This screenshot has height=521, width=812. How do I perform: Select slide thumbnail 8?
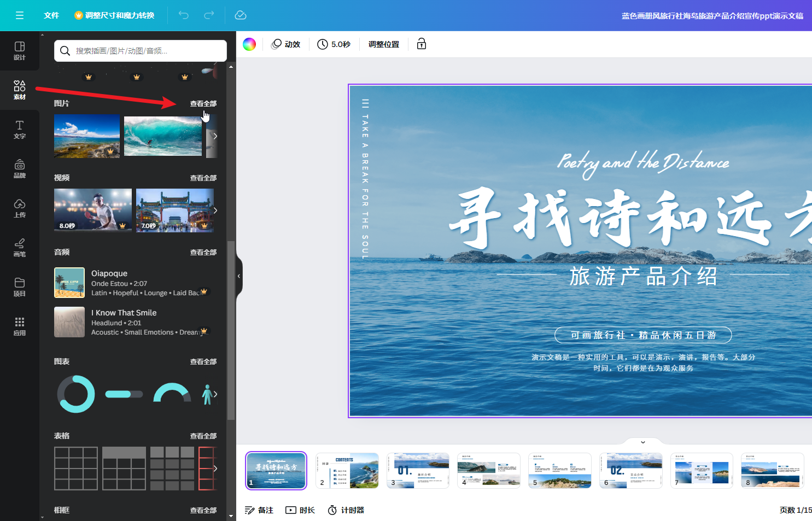[773, 471]
